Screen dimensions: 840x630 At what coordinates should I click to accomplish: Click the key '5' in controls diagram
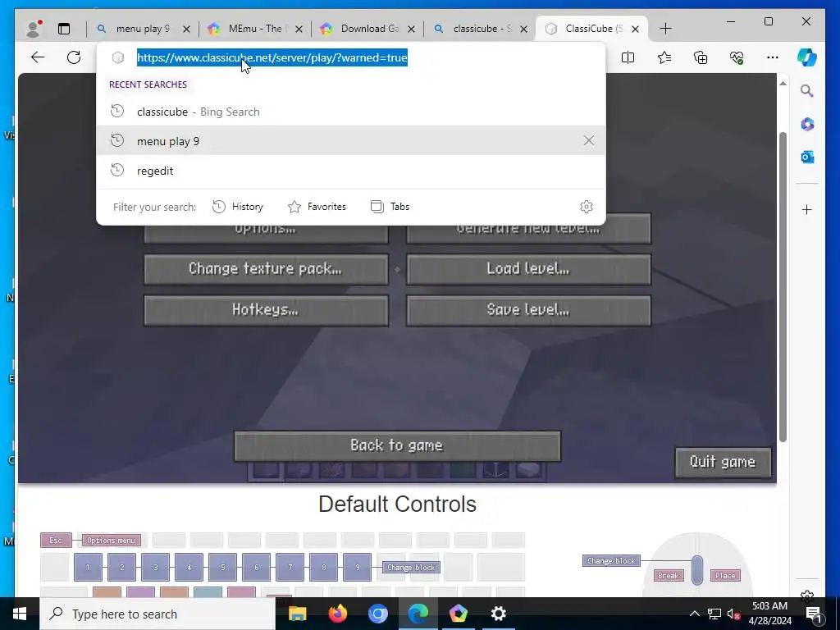click(x=222, y=568)
